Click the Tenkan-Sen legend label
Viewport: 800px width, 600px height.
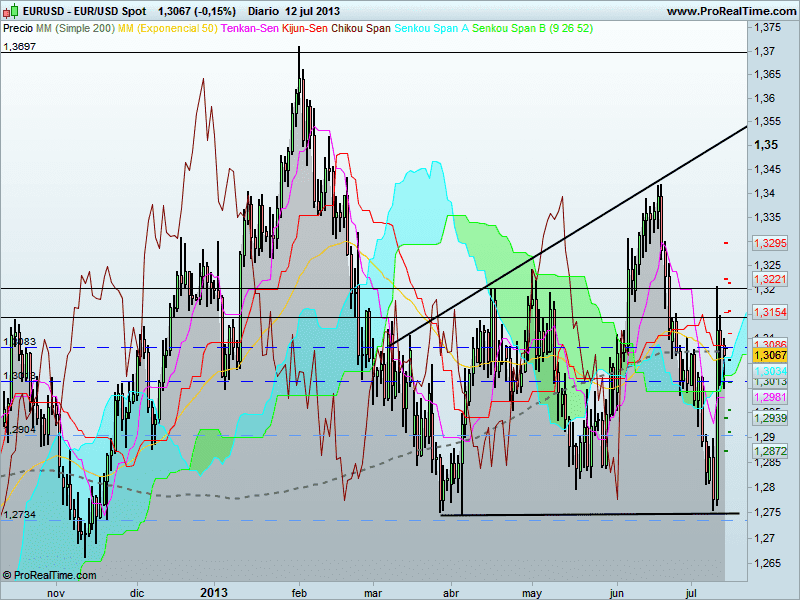[x=249, y=29]
